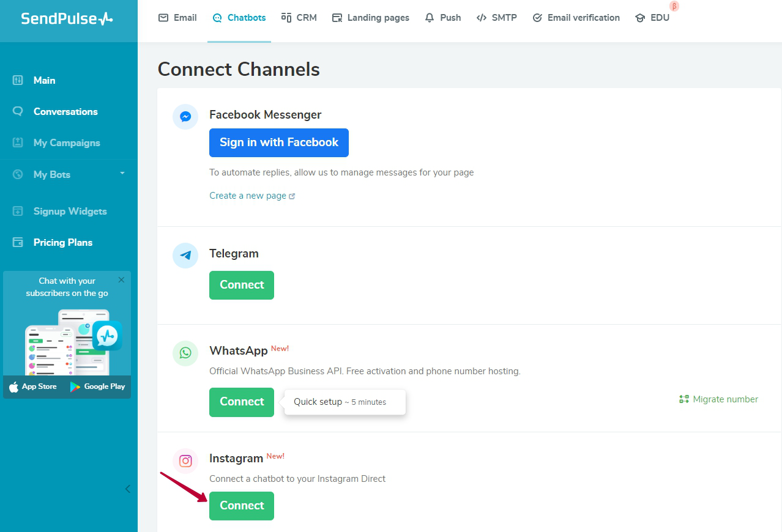Click the Instagram channel icon
Viewport: 782px width, 532px height.
tap(185, 460)
